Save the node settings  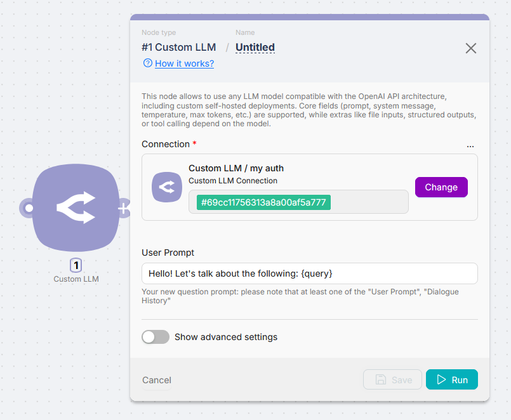point(392,379)
